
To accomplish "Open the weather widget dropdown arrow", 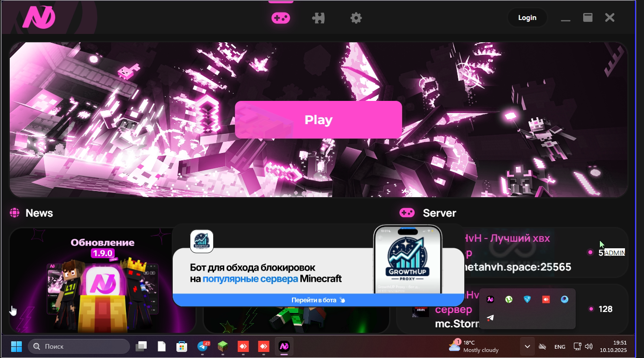I will [528, 346].
